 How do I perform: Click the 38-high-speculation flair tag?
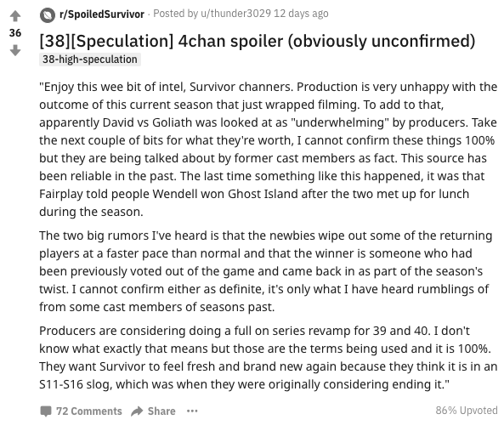coord(90,60)
